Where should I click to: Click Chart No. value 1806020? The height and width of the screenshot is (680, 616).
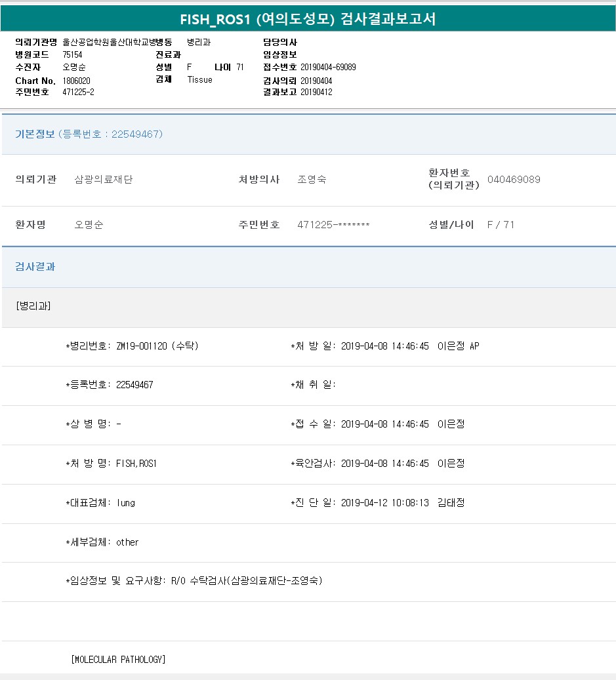point(76,81)
